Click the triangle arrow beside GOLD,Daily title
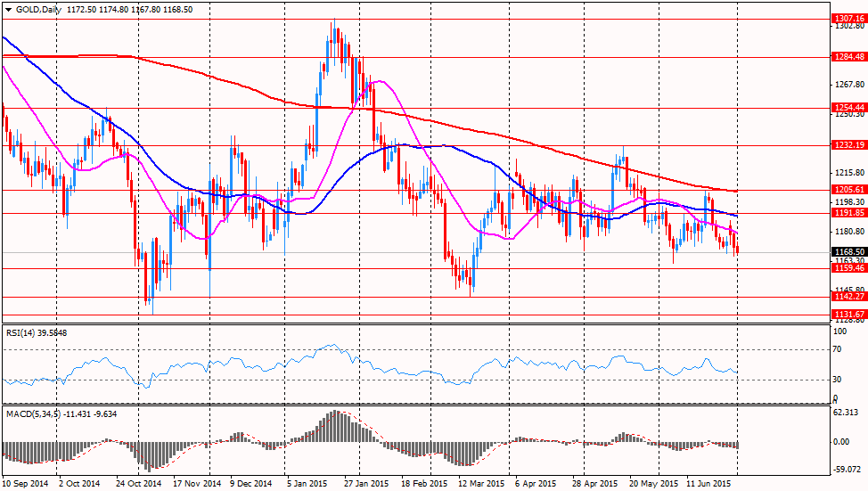 (x=7, y=9)
